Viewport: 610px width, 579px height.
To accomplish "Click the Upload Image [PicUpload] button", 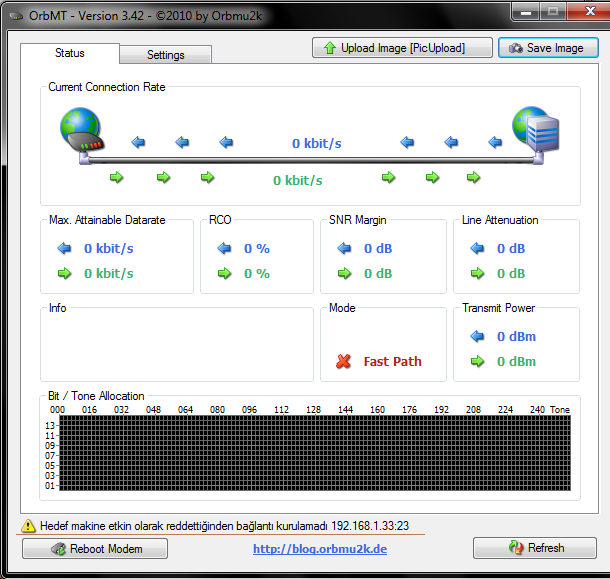I will click(x=402, y=48).
